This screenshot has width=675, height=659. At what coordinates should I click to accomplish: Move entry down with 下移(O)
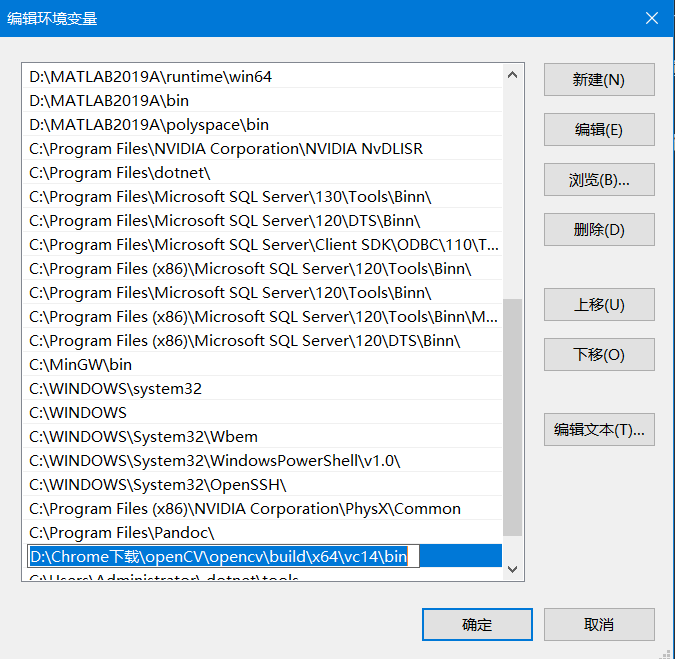[599, 355]
